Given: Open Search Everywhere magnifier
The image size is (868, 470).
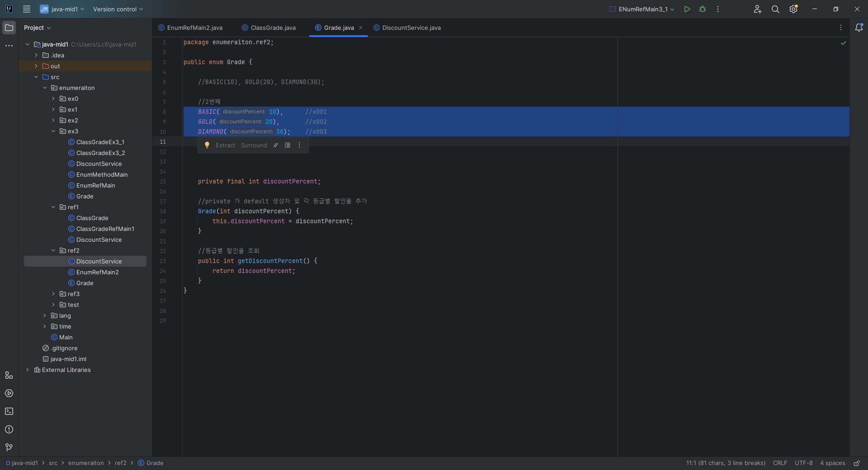Looking at the screenshot, I should coord(775,9).
